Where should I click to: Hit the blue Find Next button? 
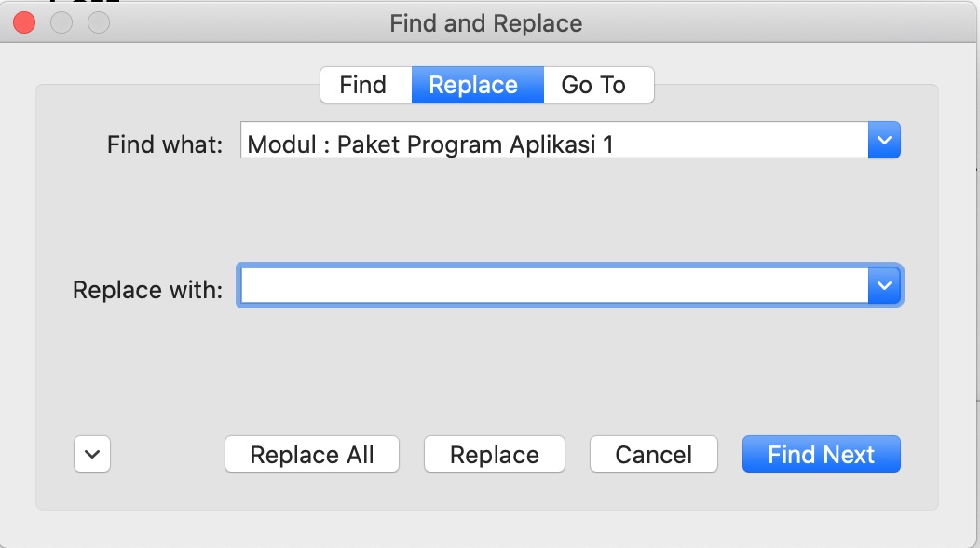(x=821, y=455)
